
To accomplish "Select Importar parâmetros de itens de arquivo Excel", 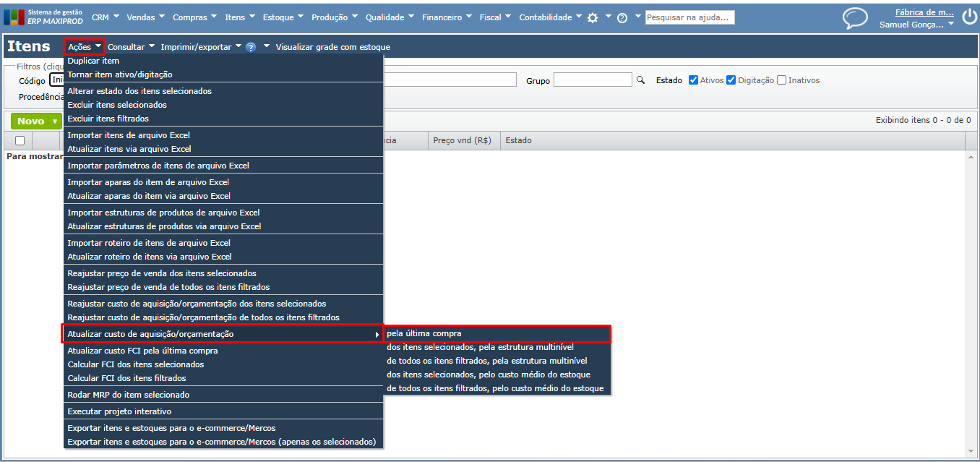I will [x=223, y=166].
